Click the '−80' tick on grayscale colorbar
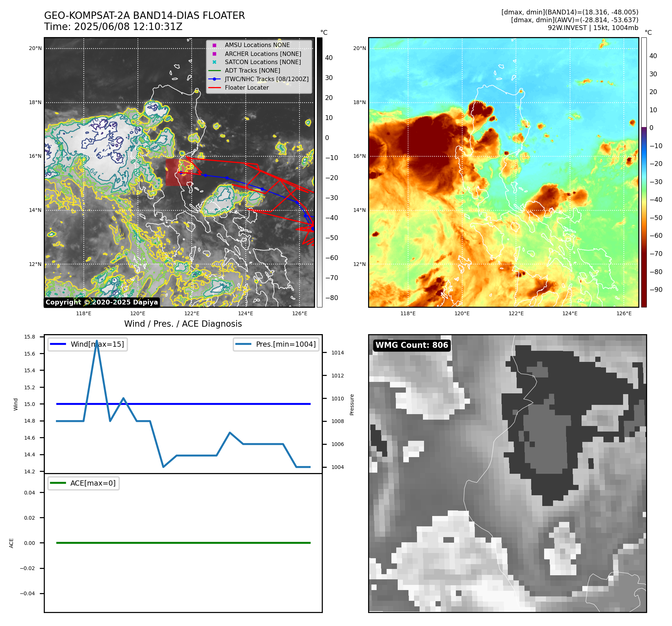Image resolution: width=672 pixels, height=626 pixels. point(332,298)
